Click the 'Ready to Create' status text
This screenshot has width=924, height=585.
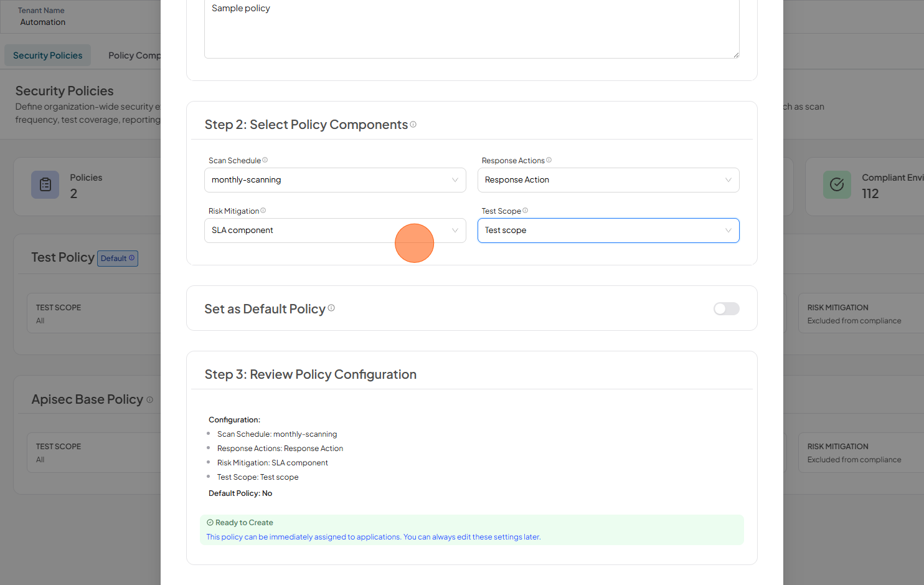pyautogui.click(x=244, y=523)
